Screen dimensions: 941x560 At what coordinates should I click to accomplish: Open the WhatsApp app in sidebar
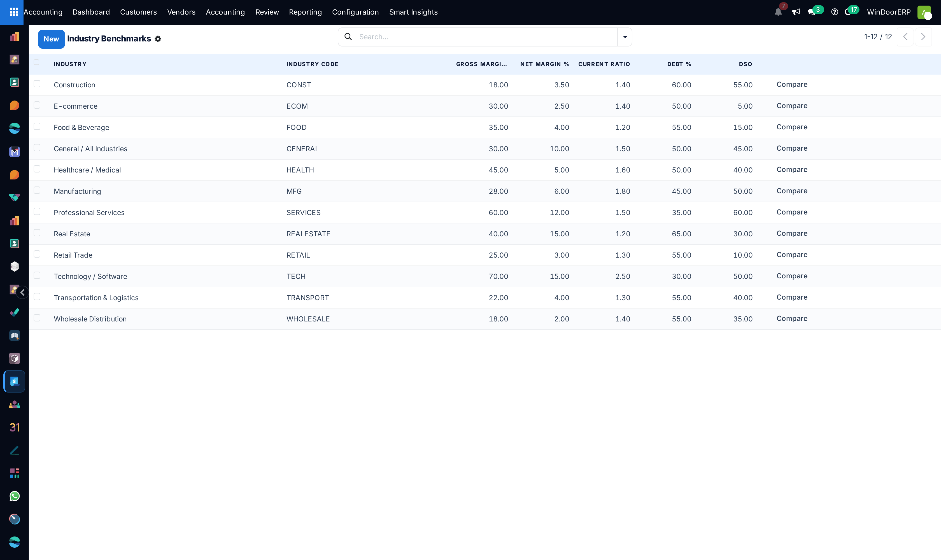(14, 496)
